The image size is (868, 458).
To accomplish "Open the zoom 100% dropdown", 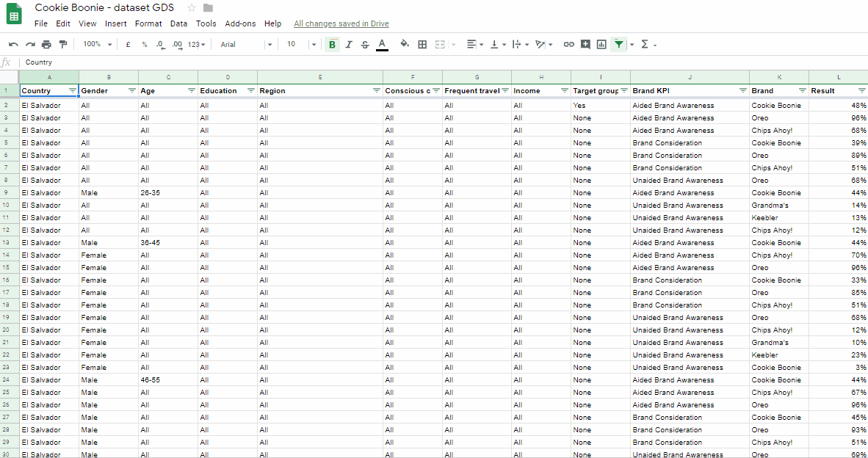I will 98,44.
